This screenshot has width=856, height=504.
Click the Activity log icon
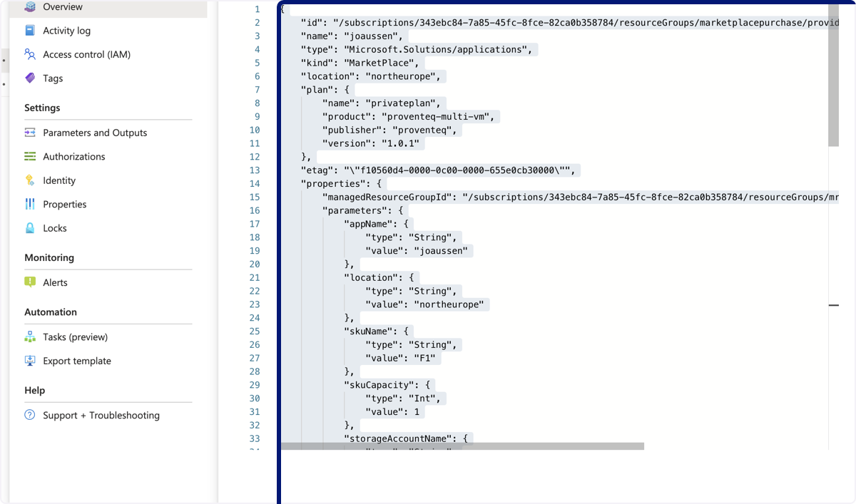coord(30,31)
